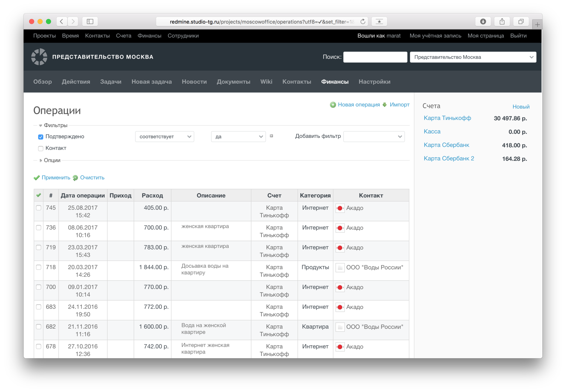Open Сотрудники in top menu
This screenshot has width=566, height=392.
point(183,36)
